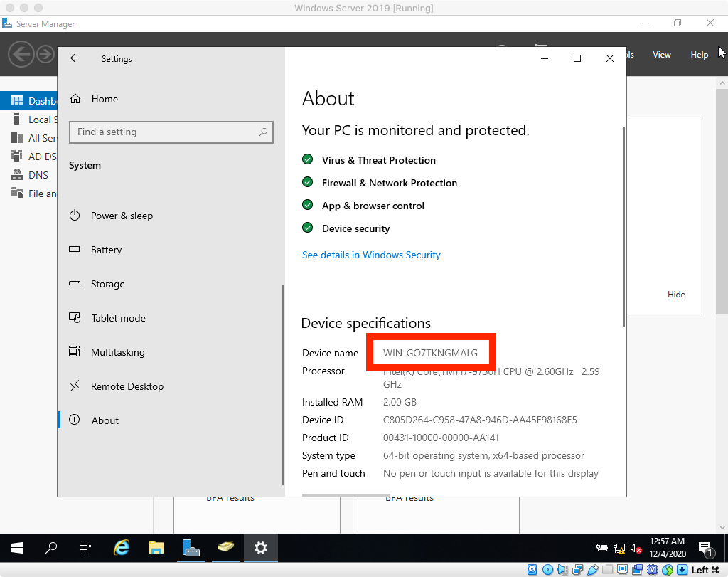Screen dimensions: 728x577
Task: Select File and Storage in Server Manager sidebar
Action: point(28,194)
